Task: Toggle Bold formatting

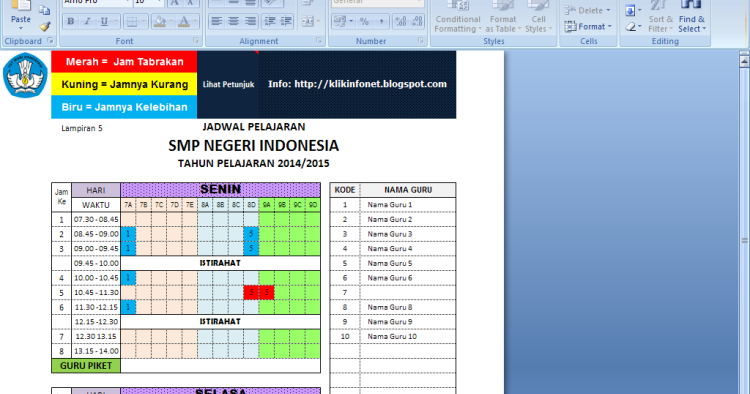Action: (71, 22)
